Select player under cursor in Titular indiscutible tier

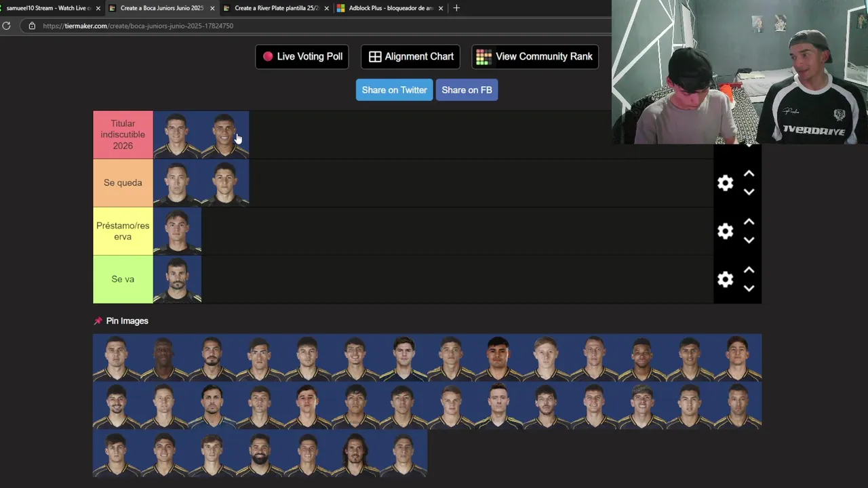225,135
